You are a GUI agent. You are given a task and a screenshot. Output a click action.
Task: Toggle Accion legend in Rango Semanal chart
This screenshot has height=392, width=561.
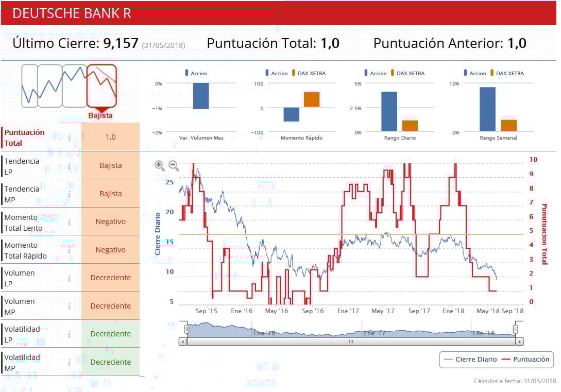tap(475, 73)
